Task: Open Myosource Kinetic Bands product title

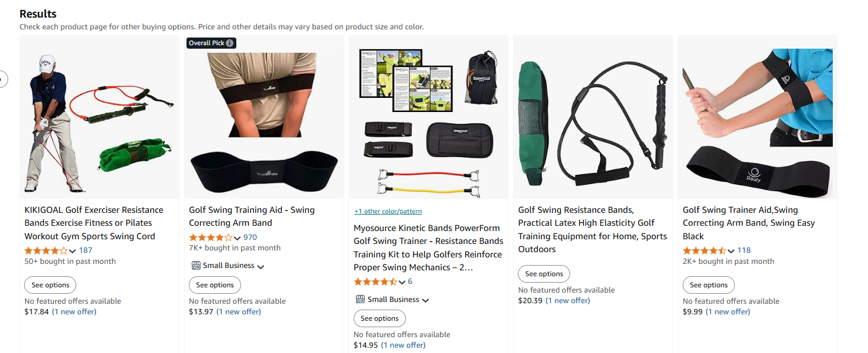Action: 428,247
